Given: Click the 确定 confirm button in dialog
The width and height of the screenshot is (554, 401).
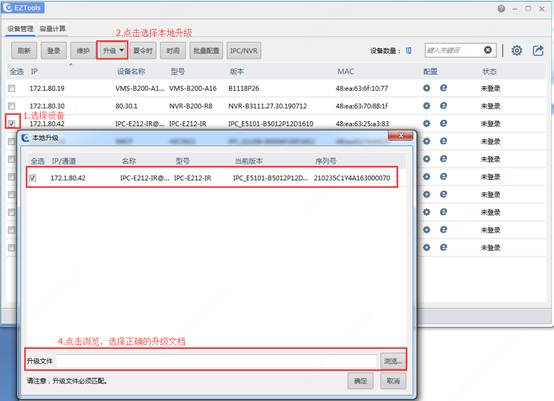Looking at the screenshot, I should click(360, 381).
